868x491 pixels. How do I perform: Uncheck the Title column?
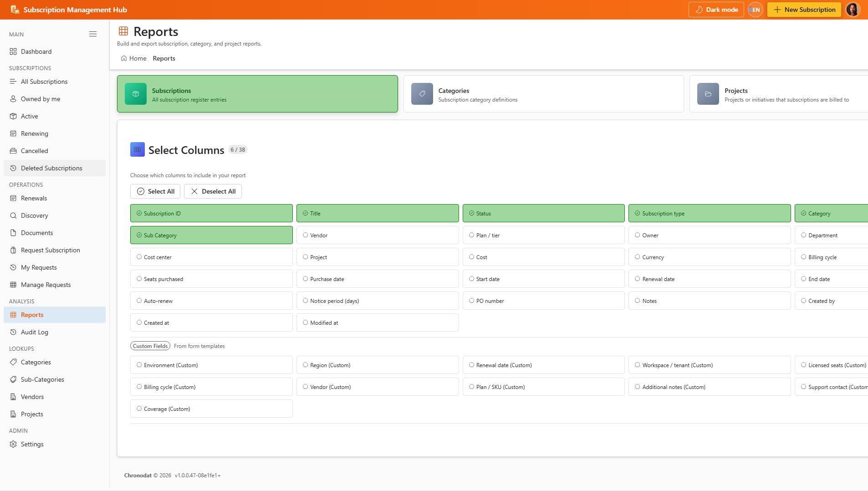point(378,213)
